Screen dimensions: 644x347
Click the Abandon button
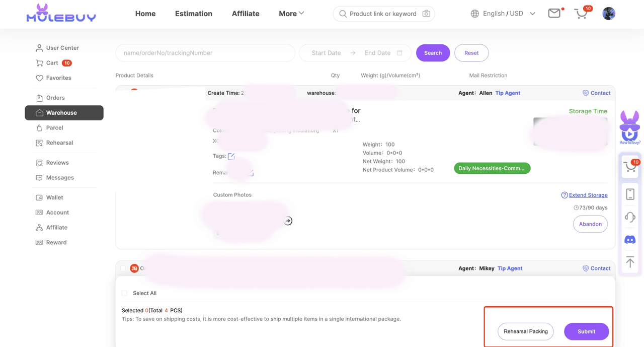(590, 224)
